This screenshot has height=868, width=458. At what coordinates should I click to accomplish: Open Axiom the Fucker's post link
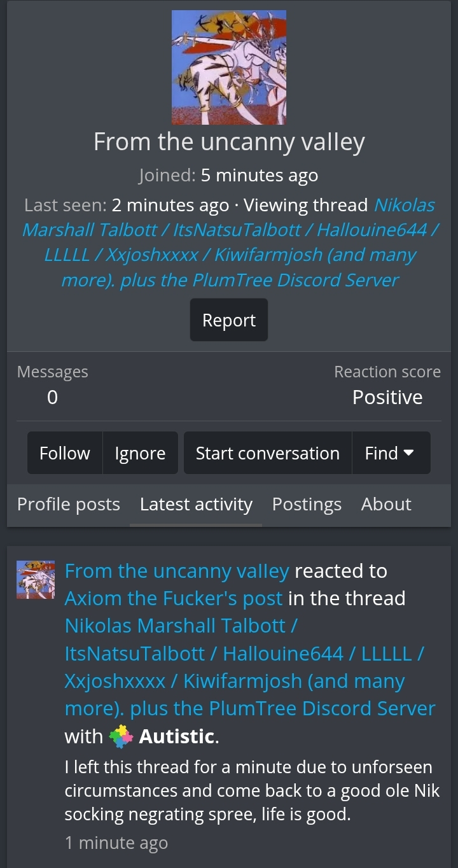coord(174,599)
